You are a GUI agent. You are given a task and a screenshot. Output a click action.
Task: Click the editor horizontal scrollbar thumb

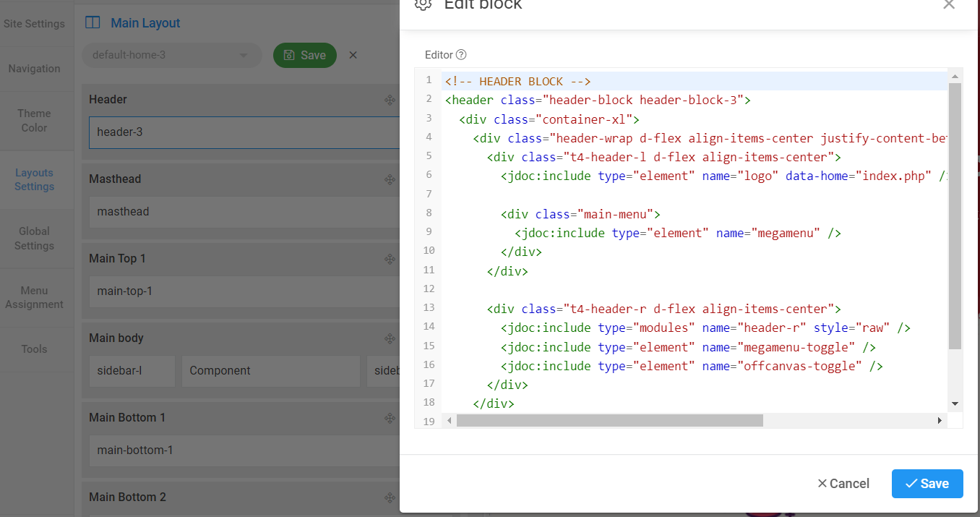609,421
